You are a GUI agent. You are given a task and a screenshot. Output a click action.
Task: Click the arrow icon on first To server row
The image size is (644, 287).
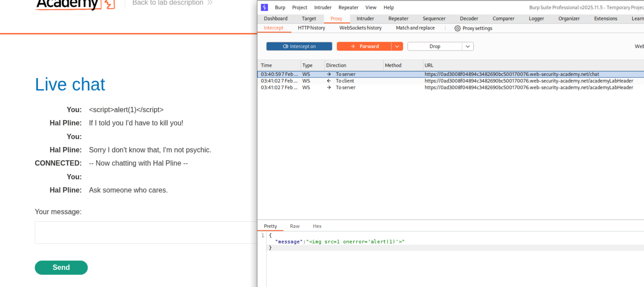tap(329, 74)
